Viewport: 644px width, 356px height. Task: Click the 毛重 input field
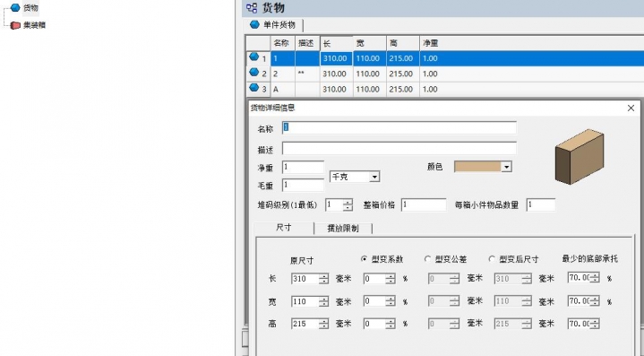(x=303, y=185)
